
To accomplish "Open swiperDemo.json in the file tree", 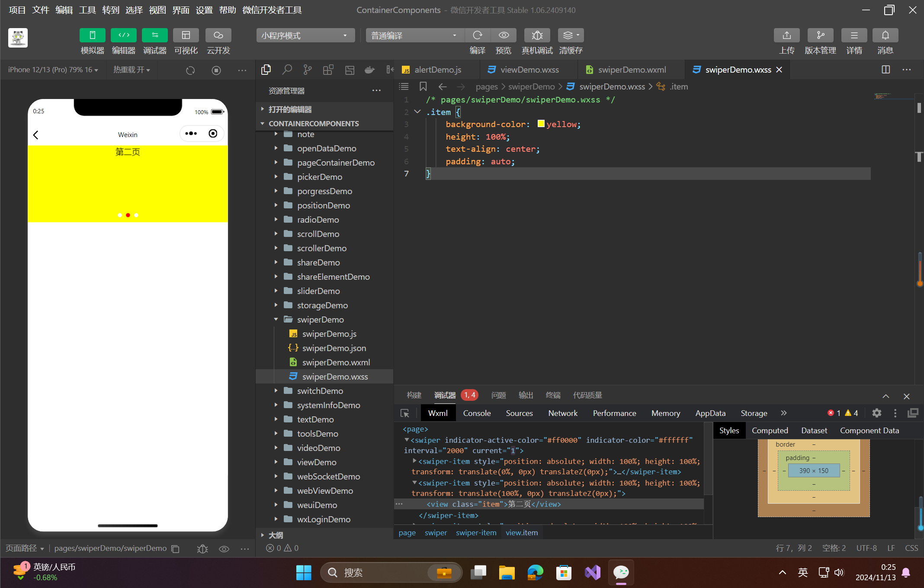I will coord(334,348).
